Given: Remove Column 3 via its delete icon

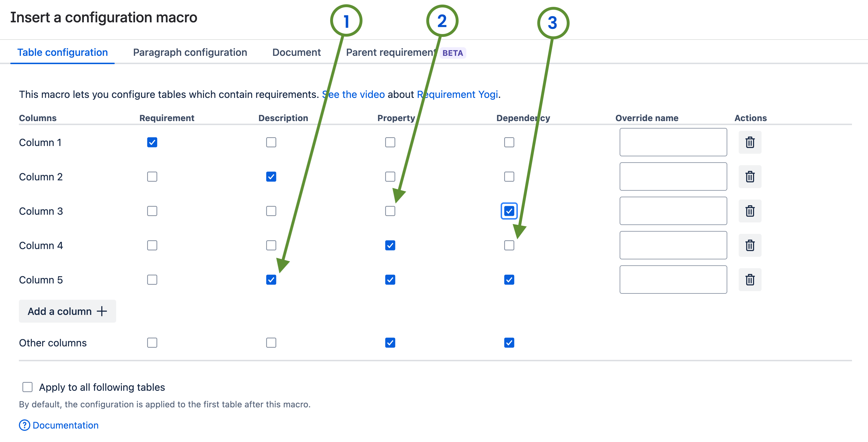Looking at the screenshot, I should [x=750, y=211].
